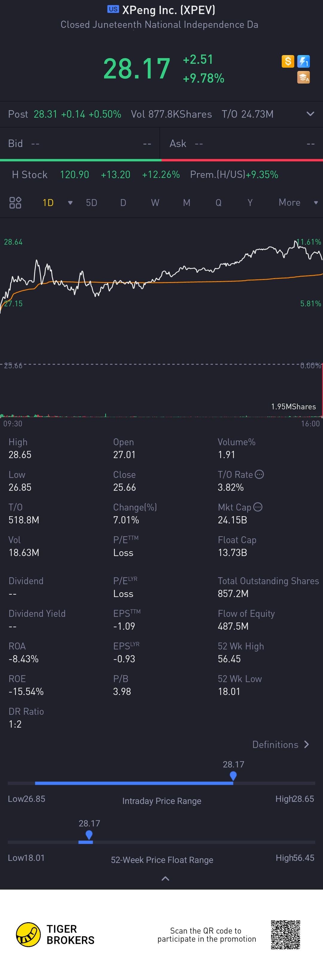Switch to the W weekly chart tab
Screen dimensions: 323x980
155,203
